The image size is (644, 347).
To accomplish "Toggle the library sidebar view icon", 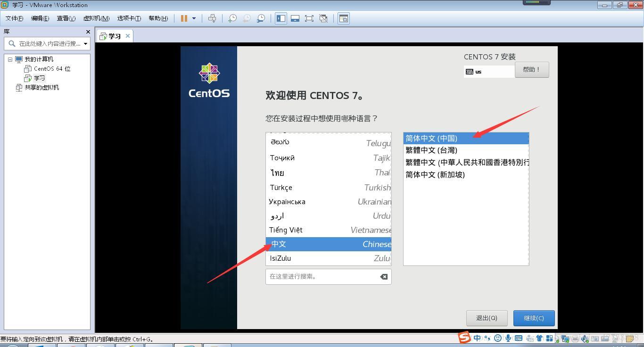I will coord(281,18).
